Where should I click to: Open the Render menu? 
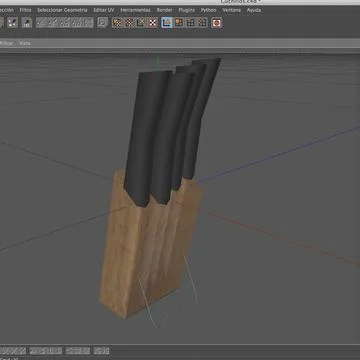tap(165, 10)
